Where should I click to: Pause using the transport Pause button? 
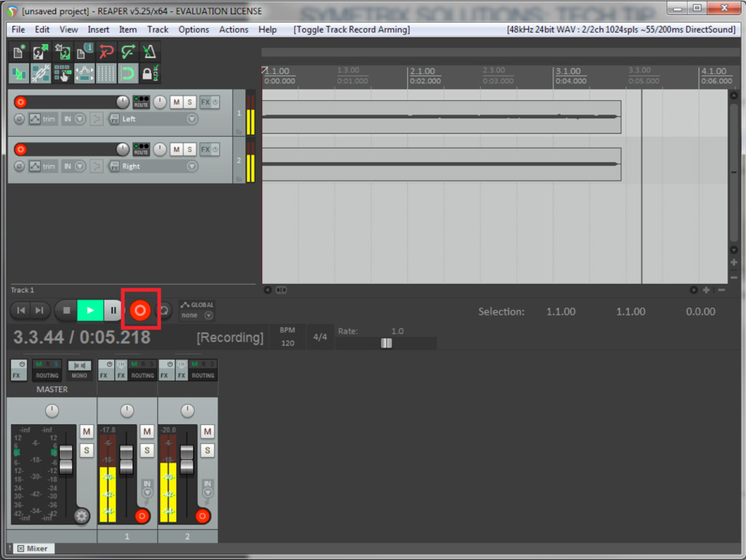(113, 311)
